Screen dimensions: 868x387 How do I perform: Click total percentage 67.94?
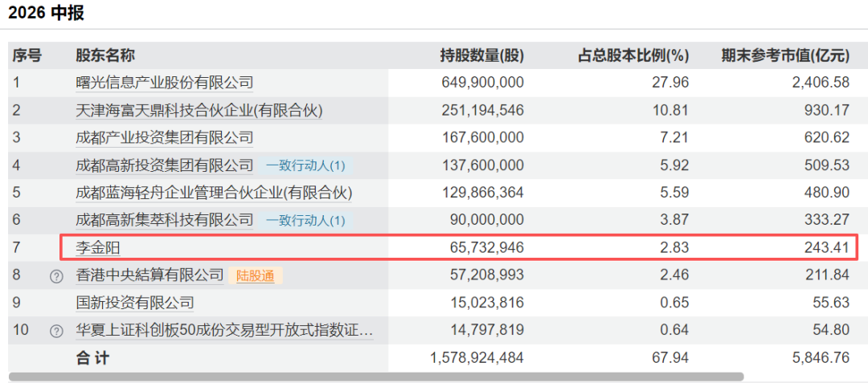click(x=670, y=358)
